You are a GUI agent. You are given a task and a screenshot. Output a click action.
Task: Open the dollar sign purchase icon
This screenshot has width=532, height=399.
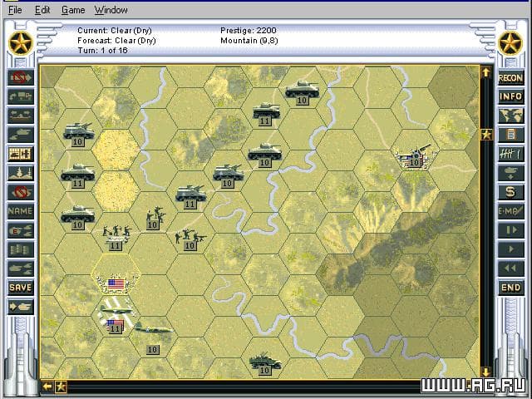[x=510, y=192]
